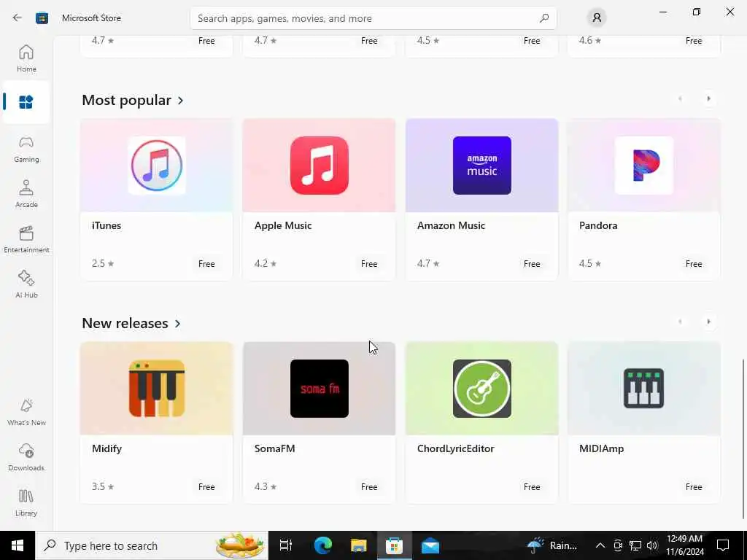Open the Amazon Music app icon

tap(481, 166)
